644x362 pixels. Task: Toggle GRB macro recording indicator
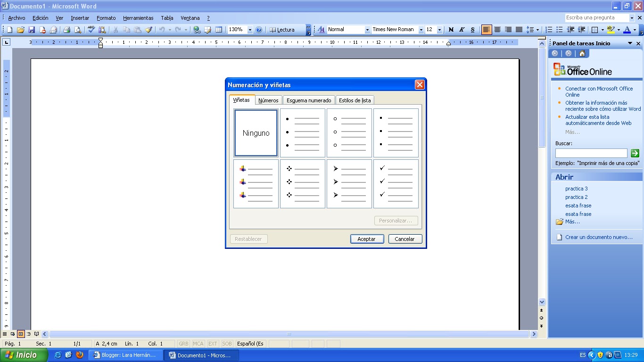click(183, 344)
